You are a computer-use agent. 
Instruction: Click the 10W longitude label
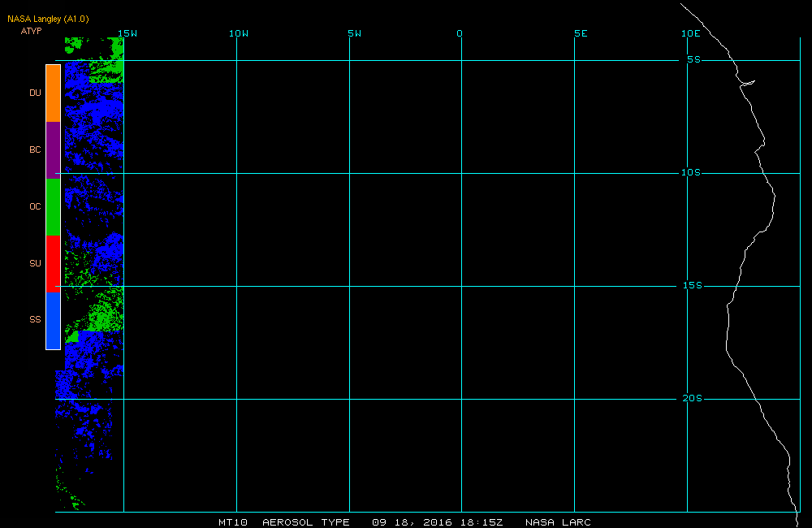coord(239,33)
